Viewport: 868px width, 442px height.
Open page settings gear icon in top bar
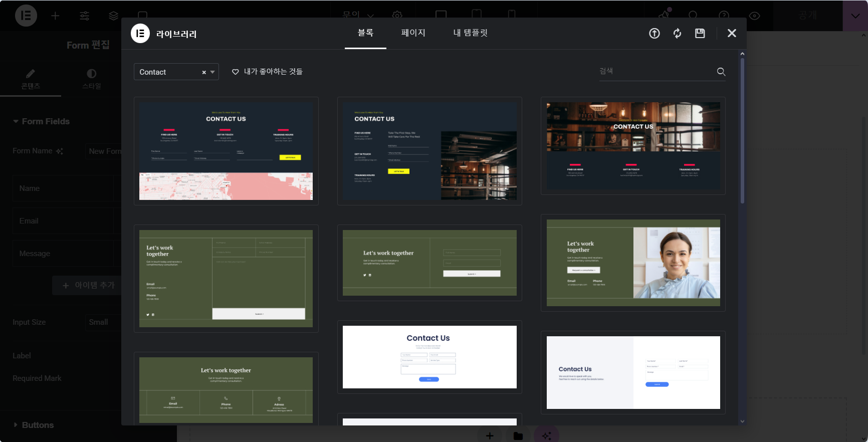pos(397,15)
